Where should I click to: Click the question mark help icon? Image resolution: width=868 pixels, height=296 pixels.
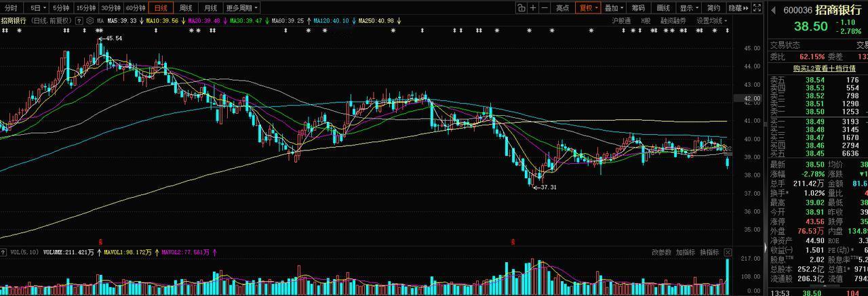tap(79, 21)
